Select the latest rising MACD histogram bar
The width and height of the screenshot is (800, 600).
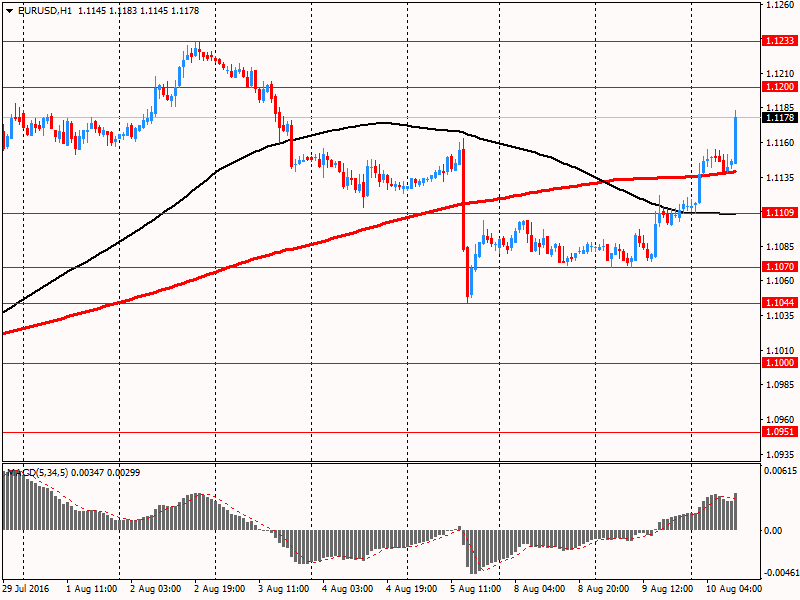(x=735, y=511)
